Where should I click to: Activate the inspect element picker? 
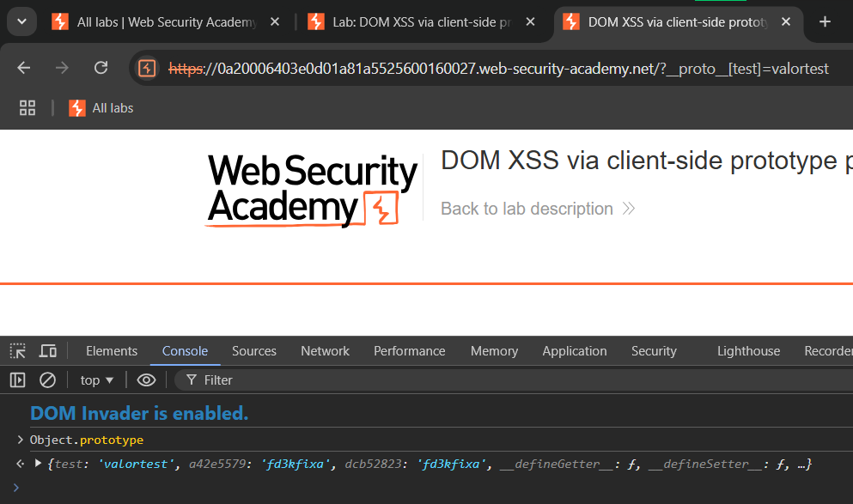coord(17,351)
